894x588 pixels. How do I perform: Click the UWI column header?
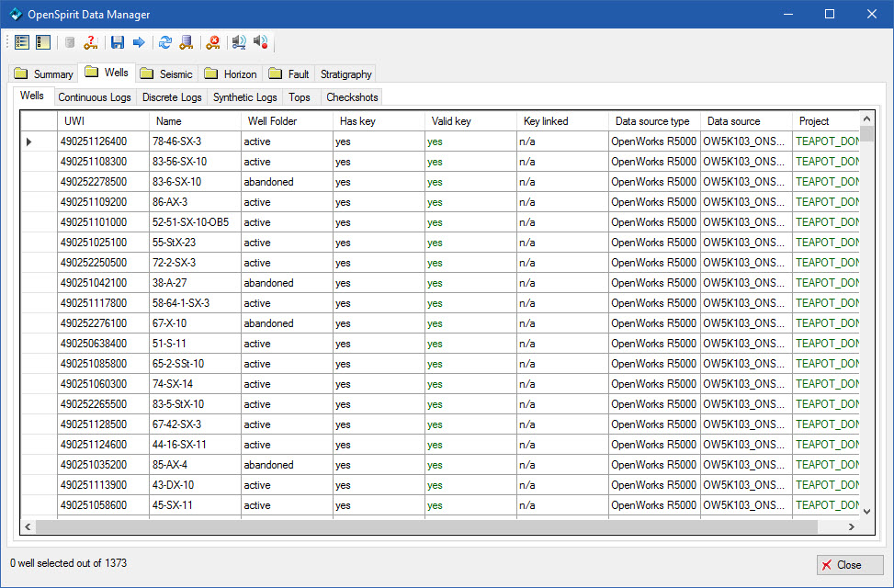pos(102,121)
